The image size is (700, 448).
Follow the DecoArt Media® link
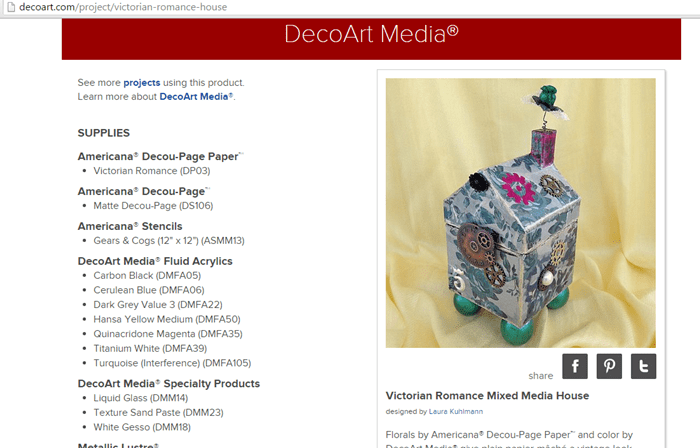pyautogui.click(x=196, y=97)
